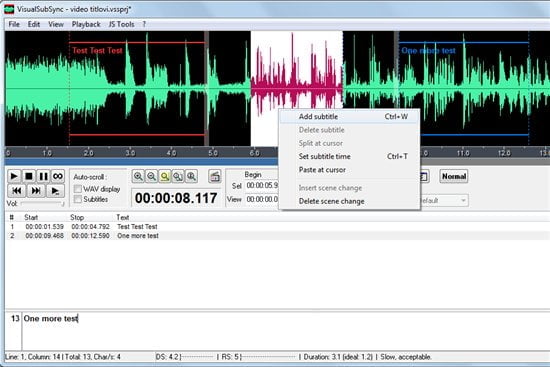Click play-to-end button with underline
This screenshot has width=550, height=367.
[55, 191]
